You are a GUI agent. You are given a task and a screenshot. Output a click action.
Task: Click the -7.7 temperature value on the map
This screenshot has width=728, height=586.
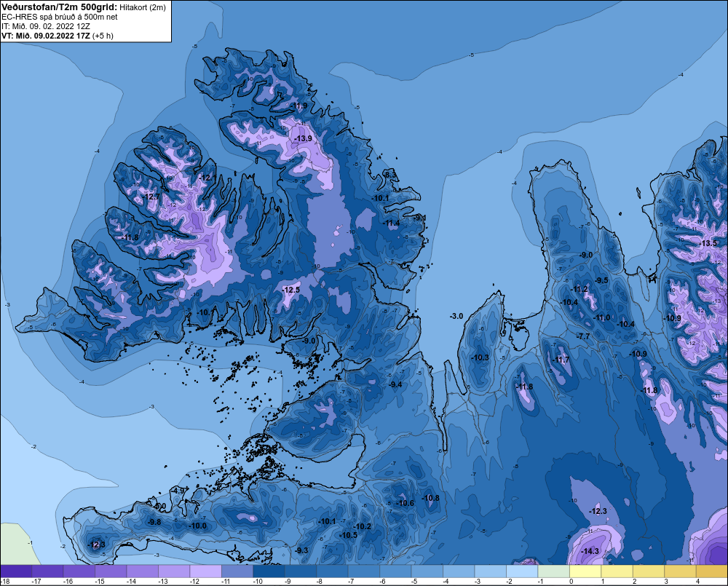583,336
